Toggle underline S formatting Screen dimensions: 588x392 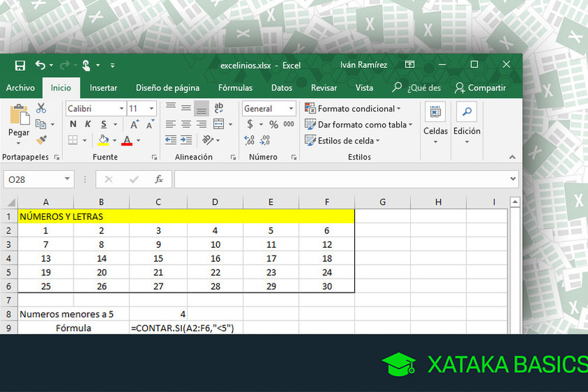pos(104,124)
